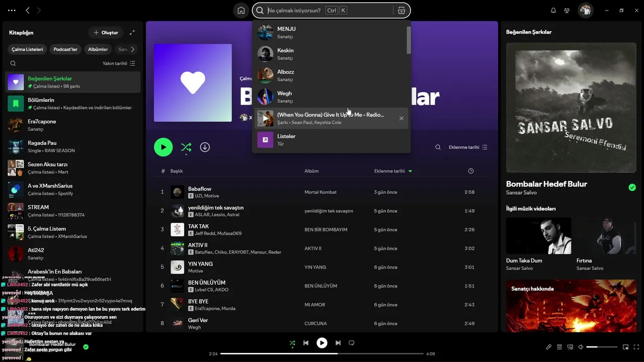Filter library by Çalma Listeleri
Screen dimensions: 644x362
click(x=28, y=49)
